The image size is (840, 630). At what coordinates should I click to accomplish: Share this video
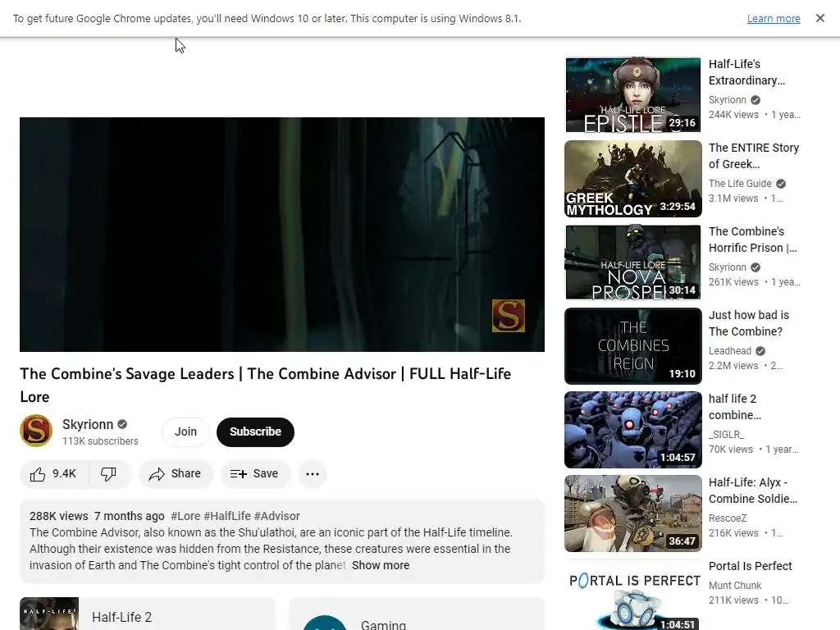pyautogui.click(x=176, y=474)
